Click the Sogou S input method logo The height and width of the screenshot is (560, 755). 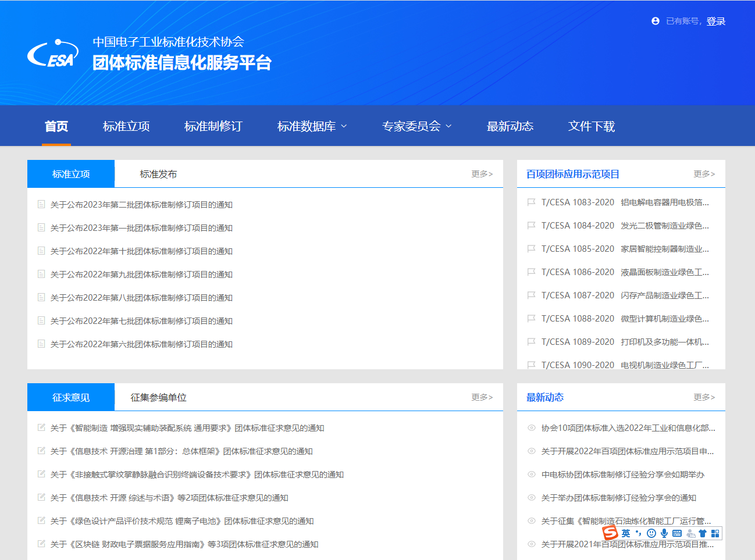(610, 533)
